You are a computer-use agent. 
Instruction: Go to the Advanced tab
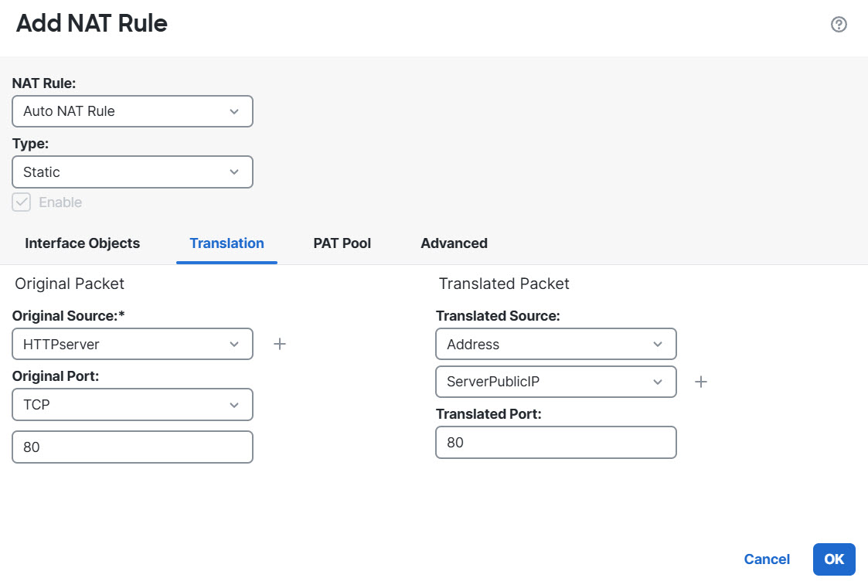point(454,243)
